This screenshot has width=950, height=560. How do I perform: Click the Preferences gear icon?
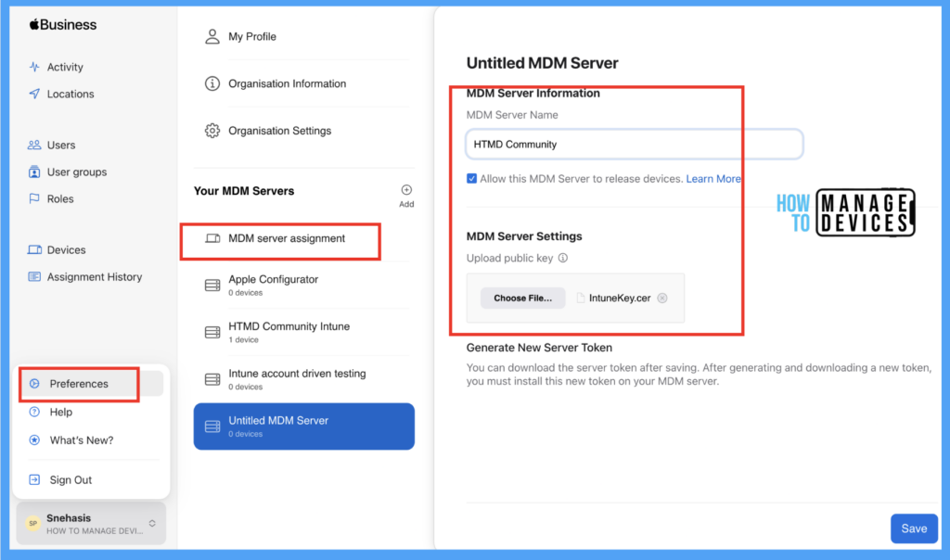click(x=34, y=383)
